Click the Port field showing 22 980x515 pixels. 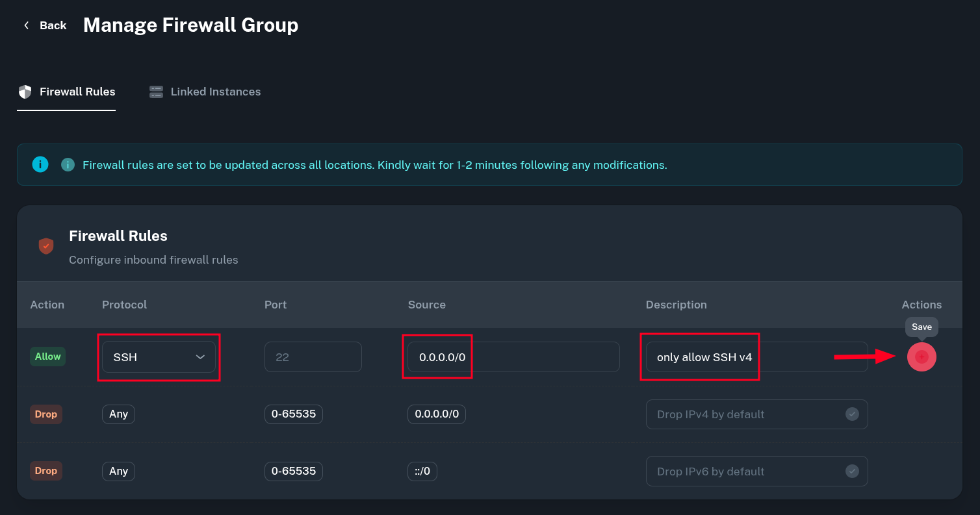click(x=313, y=357)
